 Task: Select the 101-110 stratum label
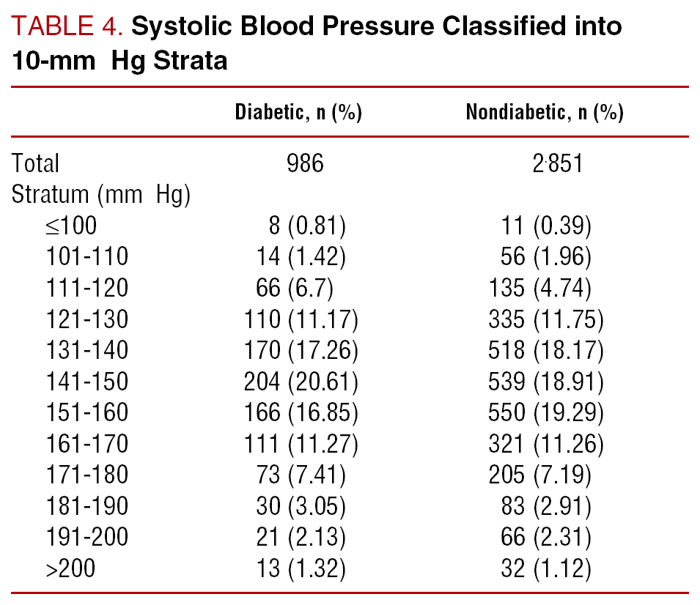[x=86, y=256]
